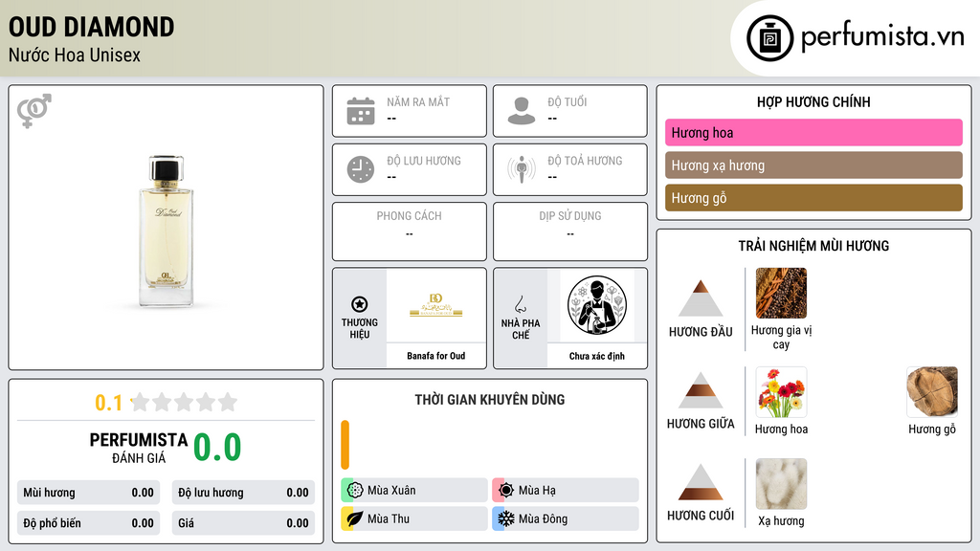Screen dimensions: 980x551
Task: Click the HỢP HƯƠNG CHÍNH heading
Action: coord(813,101)
